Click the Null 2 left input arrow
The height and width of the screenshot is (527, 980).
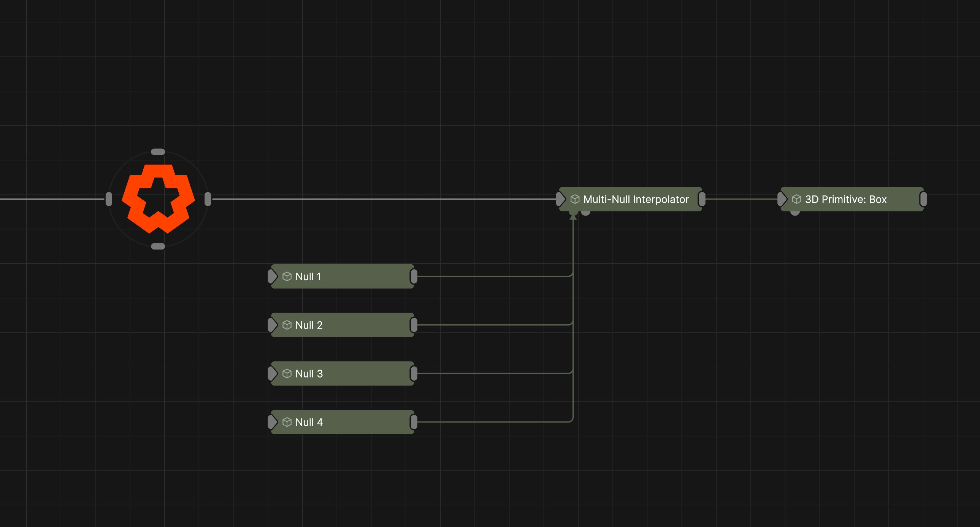273,325
